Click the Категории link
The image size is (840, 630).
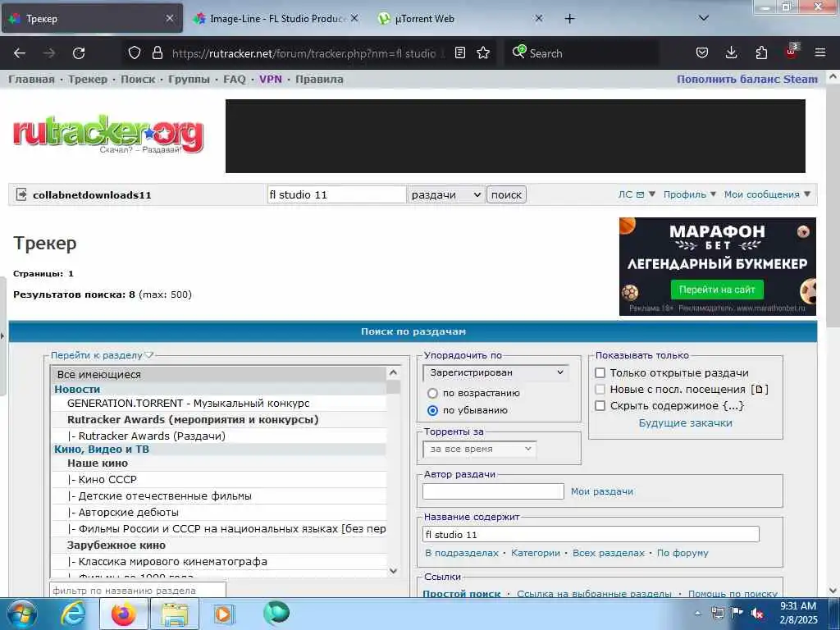coord(535,553)
